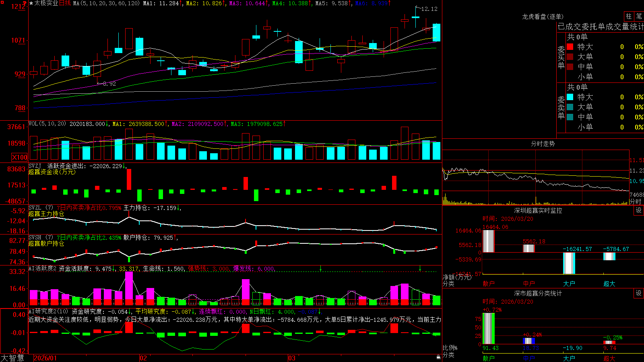The height and width of the screenshot is (362, 644).
Task: Click the 时间: 2026/03/20 in 实时监控
Action: pos(508,219)
